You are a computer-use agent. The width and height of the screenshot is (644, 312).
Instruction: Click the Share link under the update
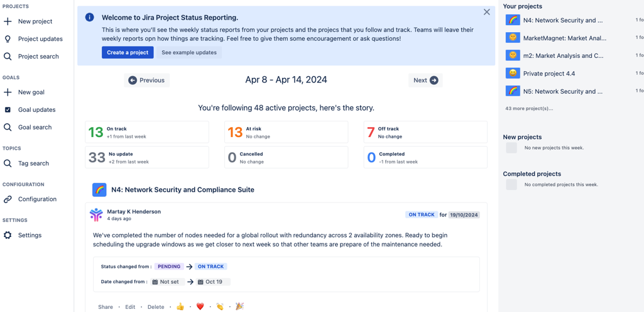(106, 307)
